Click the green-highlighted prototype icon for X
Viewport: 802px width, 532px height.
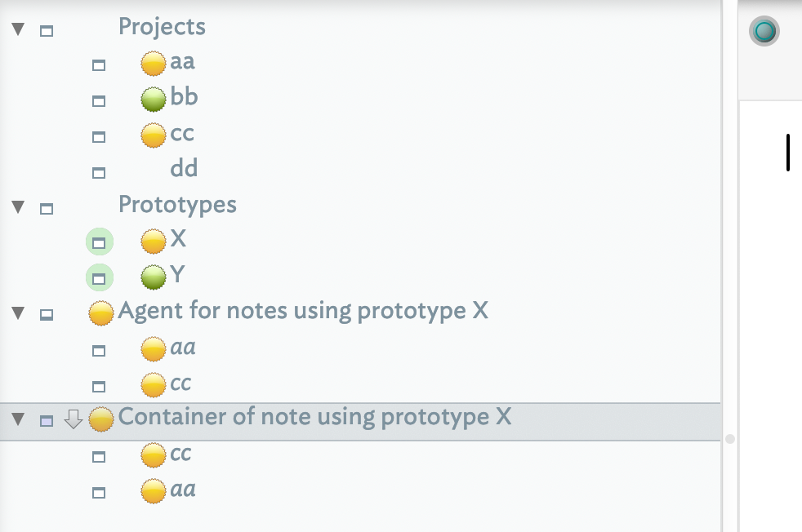99,242
